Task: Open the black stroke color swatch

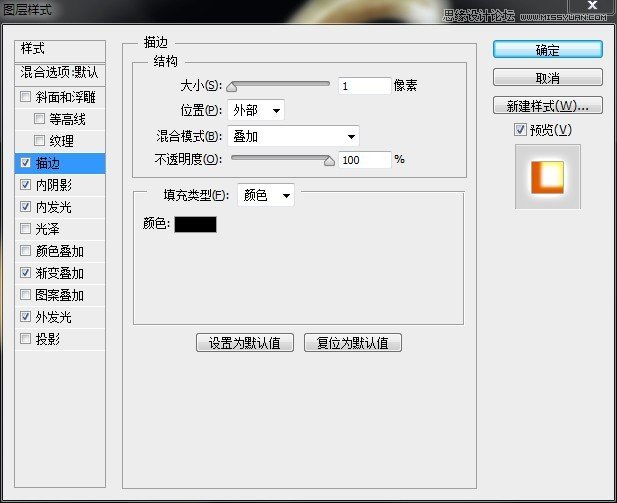Action: [195, 224]
